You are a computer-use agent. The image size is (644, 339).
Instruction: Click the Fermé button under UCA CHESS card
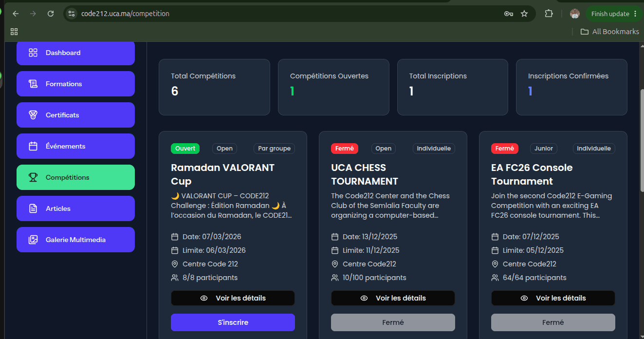point(393,322)
